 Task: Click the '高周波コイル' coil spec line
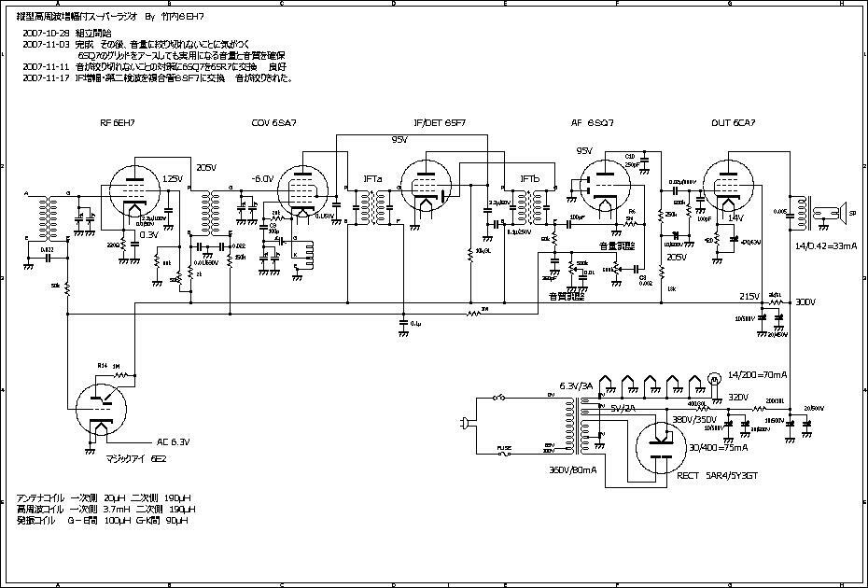106,509
